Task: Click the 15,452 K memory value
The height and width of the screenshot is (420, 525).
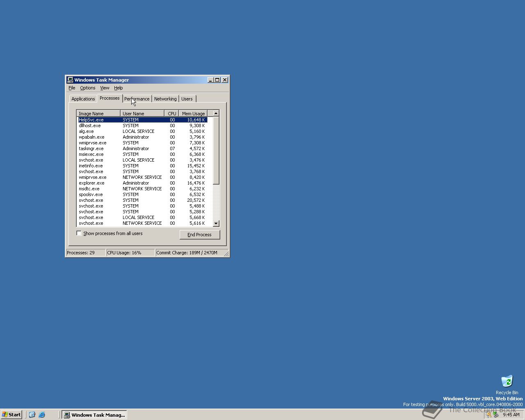Action: [196, 166]
